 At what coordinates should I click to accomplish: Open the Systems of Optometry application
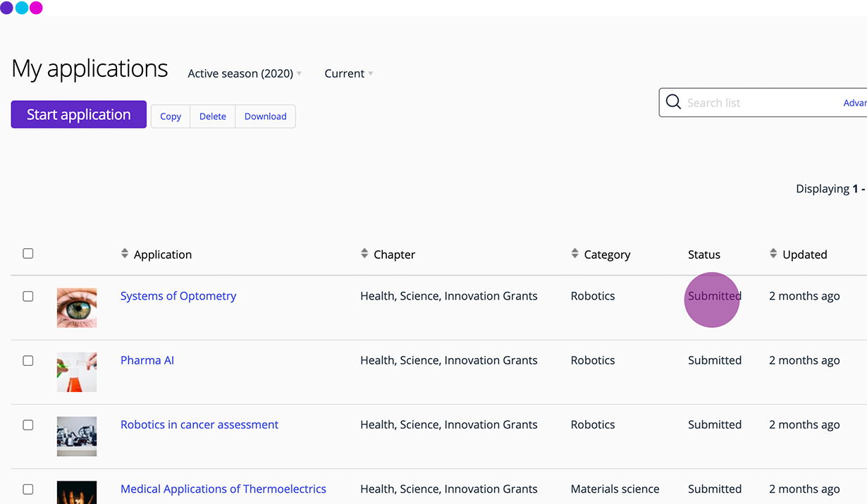tap(178, 295)
